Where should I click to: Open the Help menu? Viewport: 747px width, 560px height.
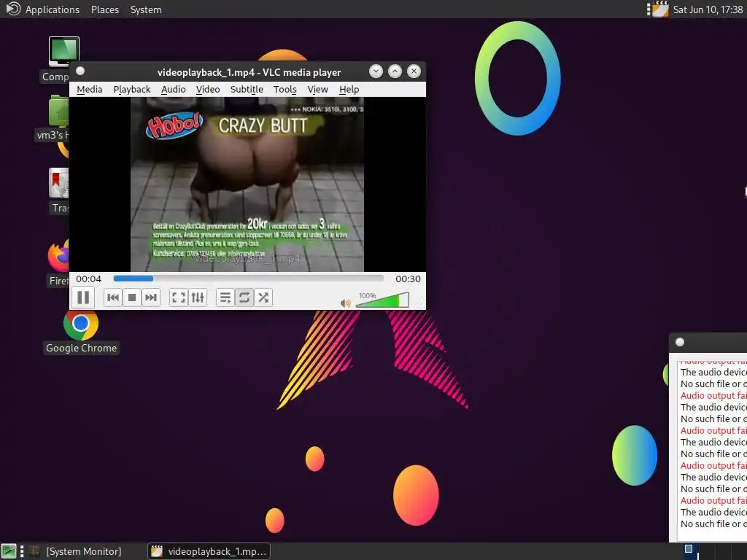[x=349, y=90]
